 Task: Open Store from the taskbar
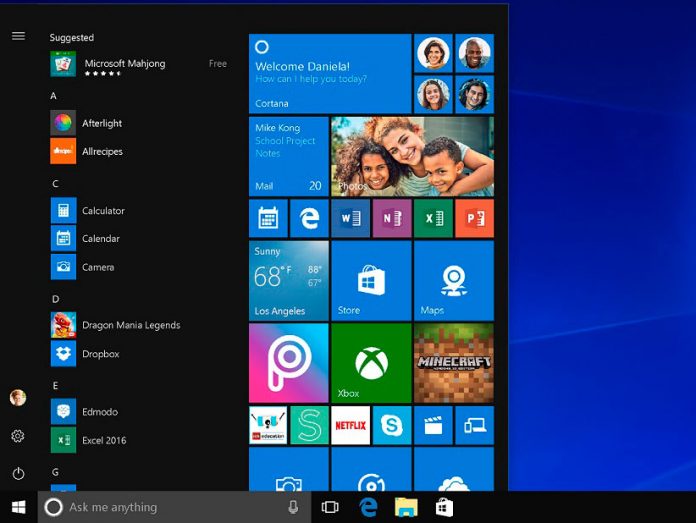click(x=444, y=507)
